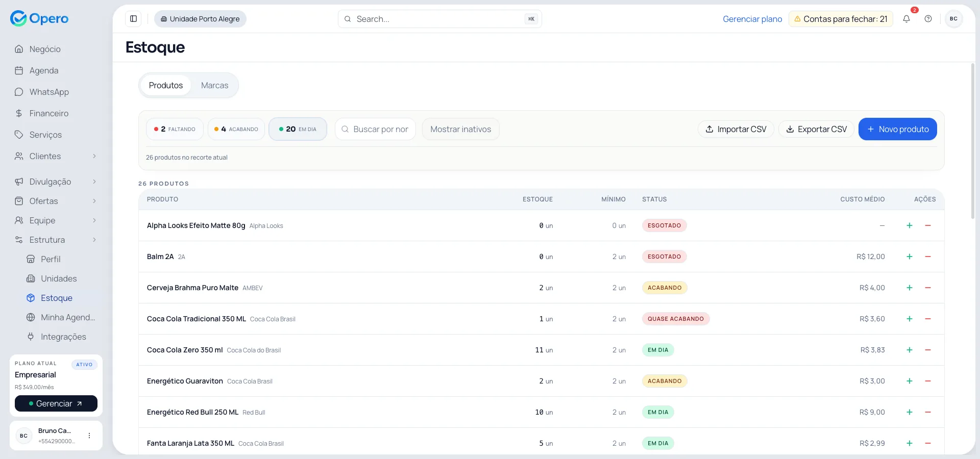This screenshot has width=980, height=459.
Task: Add stock to Energético Guaraviton
Action: tap(910, 381)
